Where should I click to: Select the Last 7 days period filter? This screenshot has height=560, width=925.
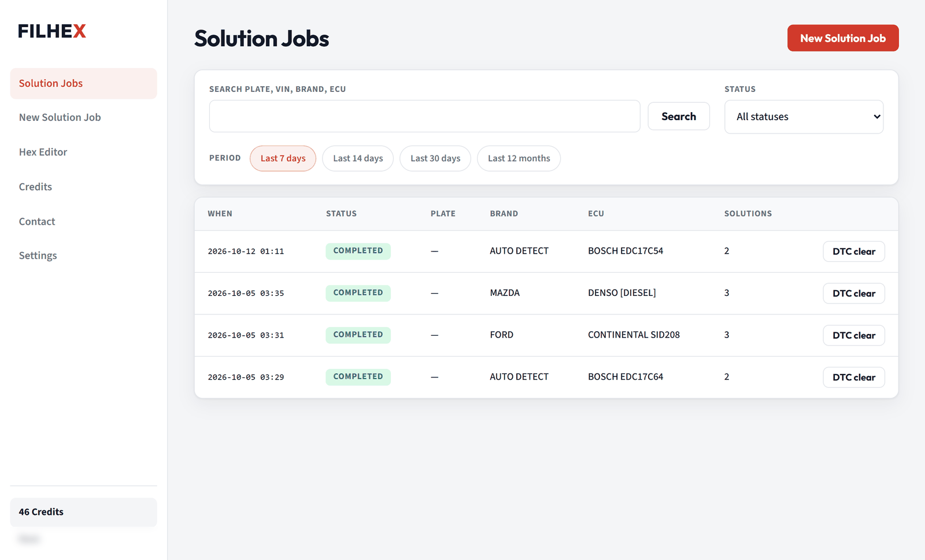tap(283, 158)
